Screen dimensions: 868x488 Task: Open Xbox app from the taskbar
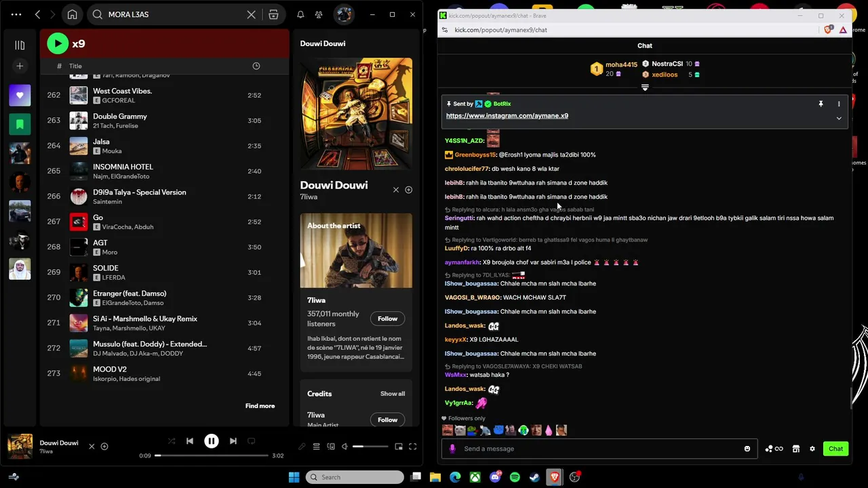pos(475,477)
